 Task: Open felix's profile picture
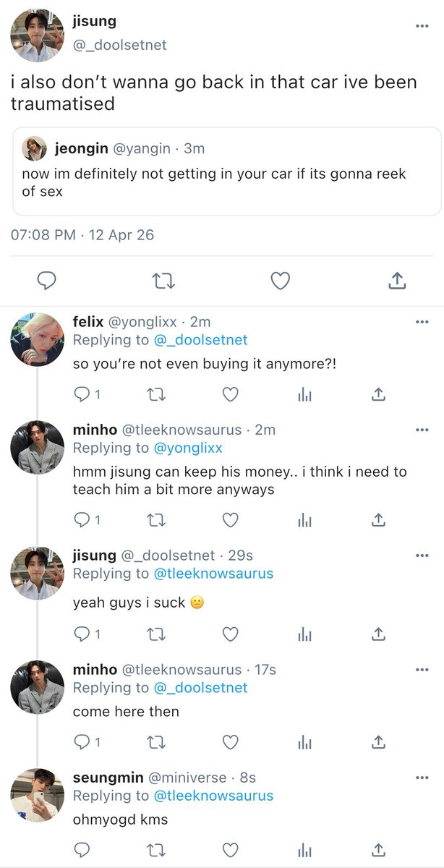tap(38, 339)
